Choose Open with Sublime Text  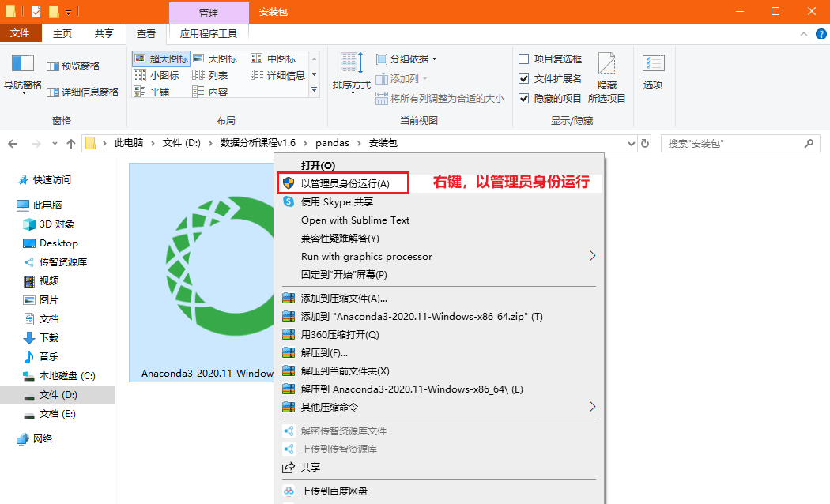(x=439, y=220)
